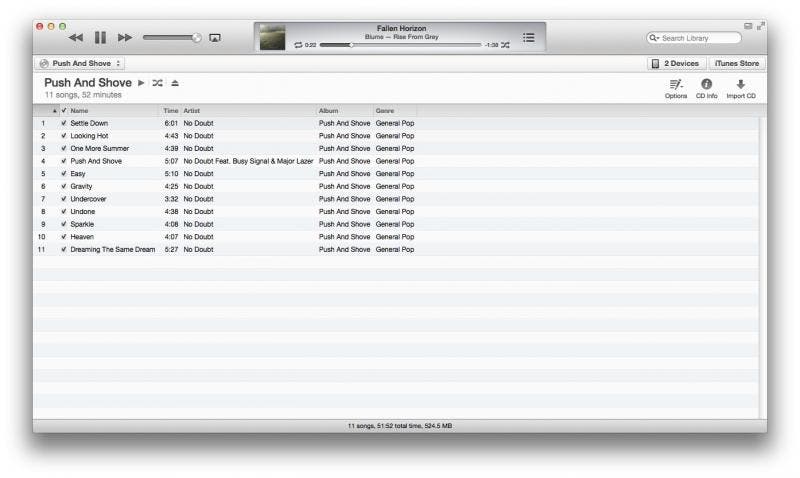Sort by the Time column header

pos(170,111)
